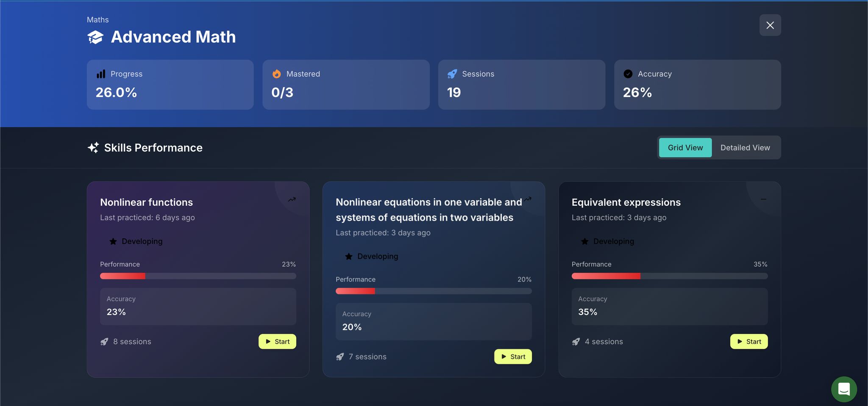The width and height of the screenshot is (868, 406).
Task: Start Nonlinear equations in one variable practice
Action: (x=513, y=357)
